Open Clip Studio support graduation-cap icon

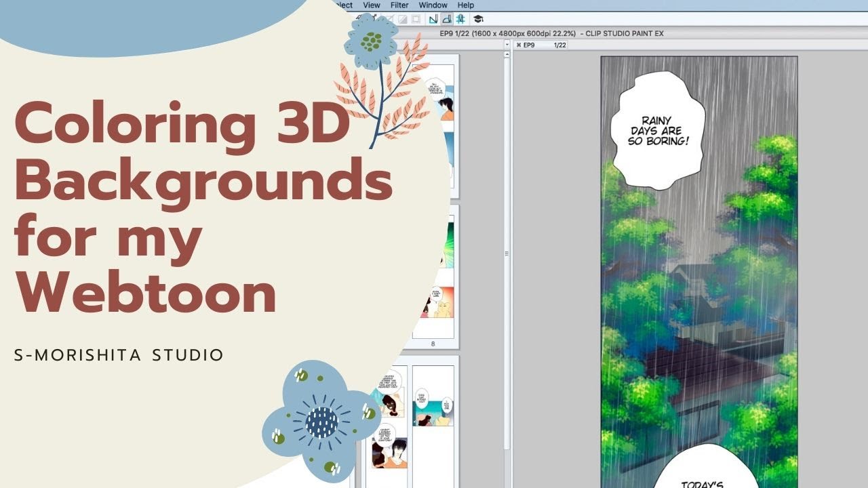478,19
